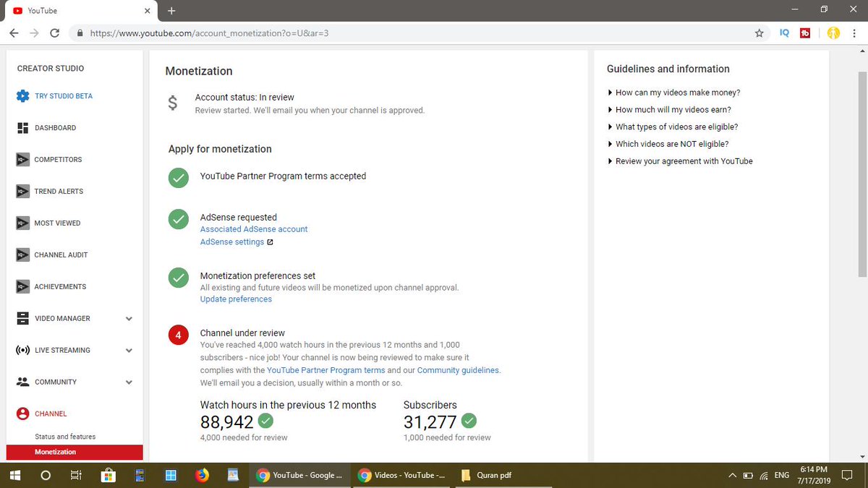Open the Chrome three-dot menu
This screenshot has height=488, width=868.
click(854, 33)
